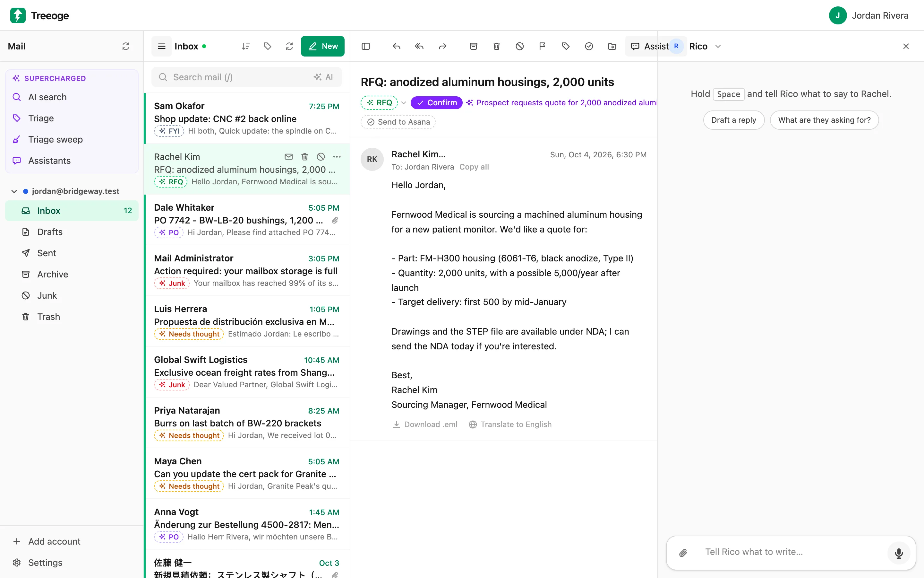Click the Draft a reply suggestion
This screenshot has height=578, width=924.
pos(733,120)
